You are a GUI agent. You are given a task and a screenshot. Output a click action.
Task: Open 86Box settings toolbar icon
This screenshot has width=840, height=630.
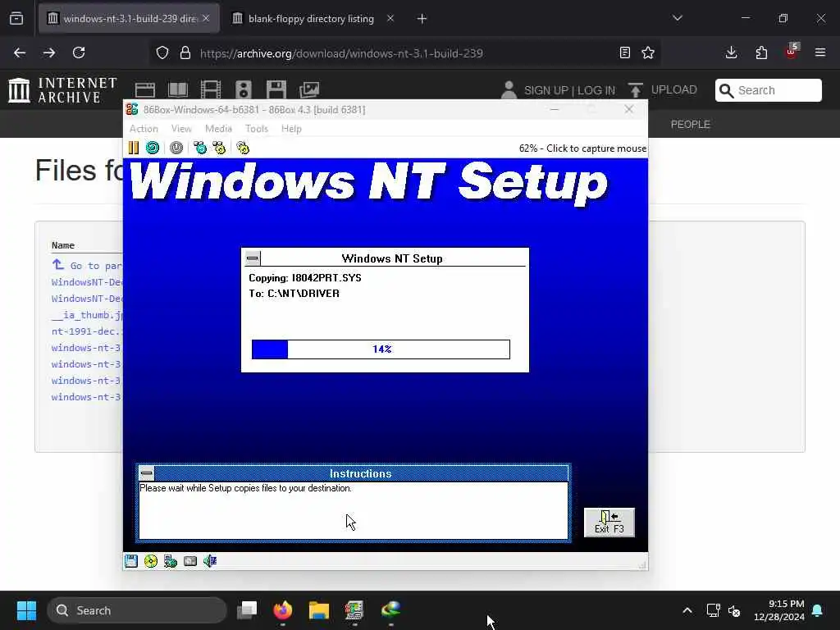point(243,148)
